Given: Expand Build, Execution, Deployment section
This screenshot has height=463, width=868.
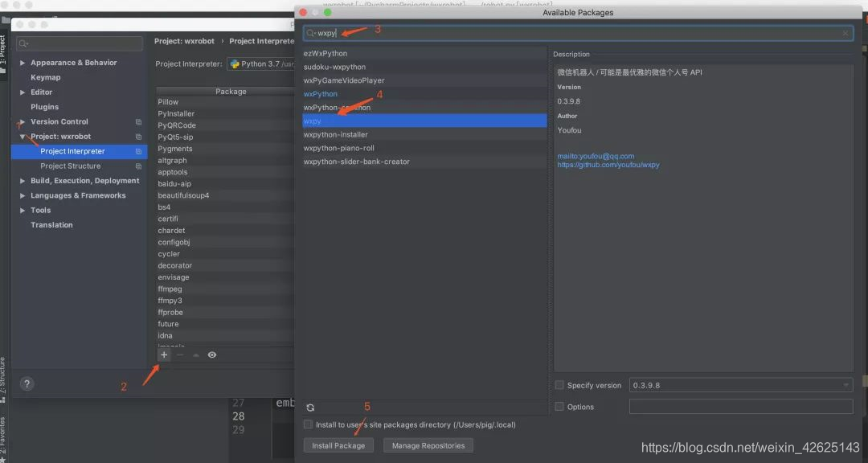Looking at the screenshot, I should pyautogui.click(x=23, y=181).
